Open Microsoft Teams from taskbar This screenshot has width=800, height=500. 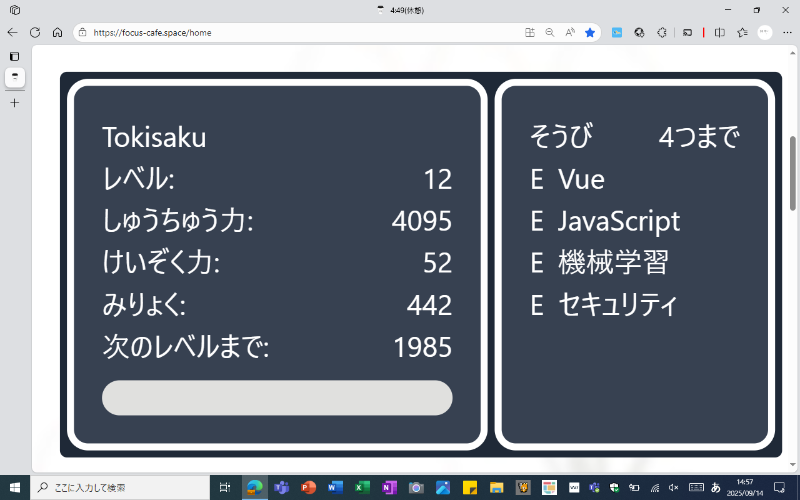tap(281, 488)
